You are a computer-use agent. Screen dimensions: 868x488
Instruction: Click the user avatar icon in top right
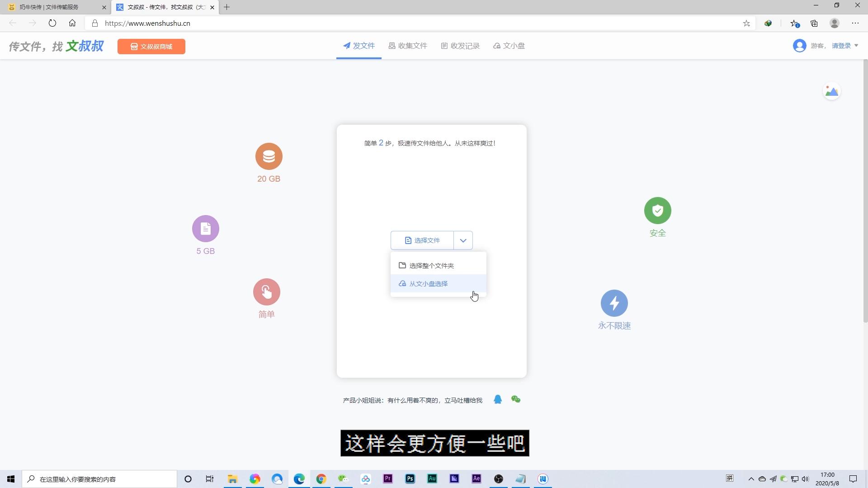pyautogui.click(x=799, y=46)
